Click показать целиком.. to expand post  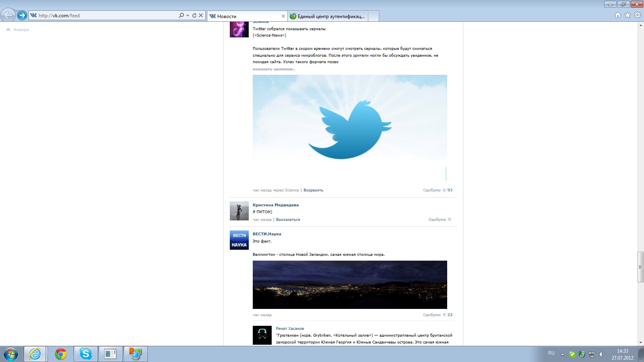pyautogui.click(x=274, y=69)
